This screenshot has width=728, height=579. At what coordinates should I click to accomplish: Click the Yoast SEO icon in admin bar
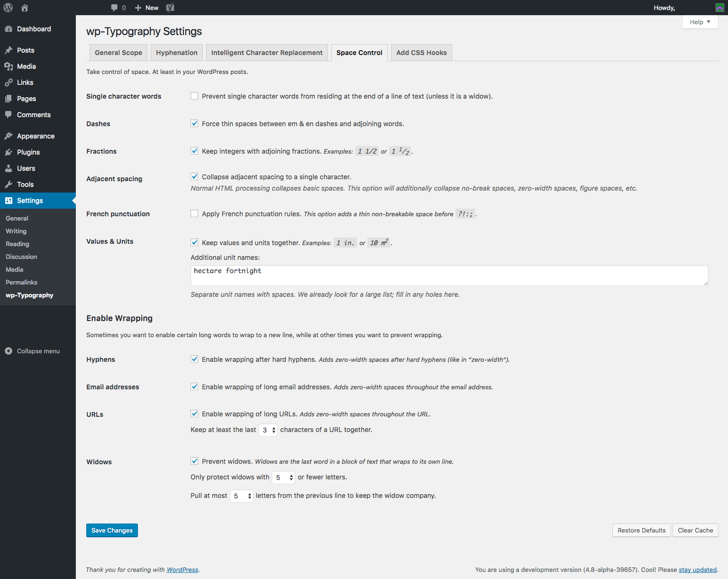pos(170,8)
